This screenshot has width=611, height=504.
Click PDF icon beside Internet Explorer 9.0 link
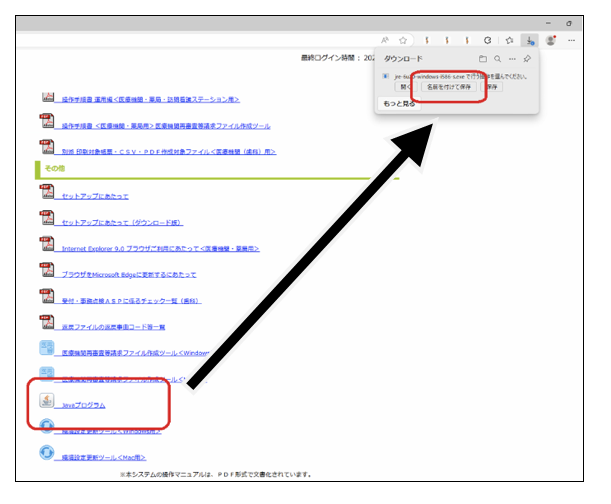coord(47,244)
